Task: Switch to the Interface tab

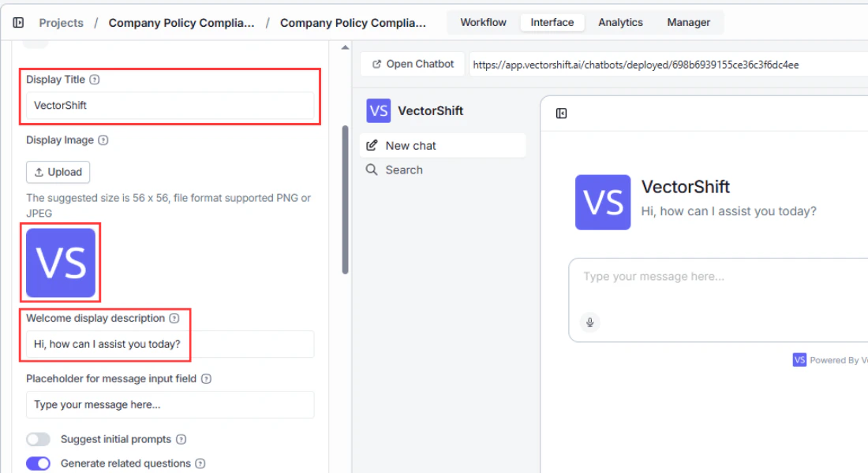Action: click(x=552, y=22)
